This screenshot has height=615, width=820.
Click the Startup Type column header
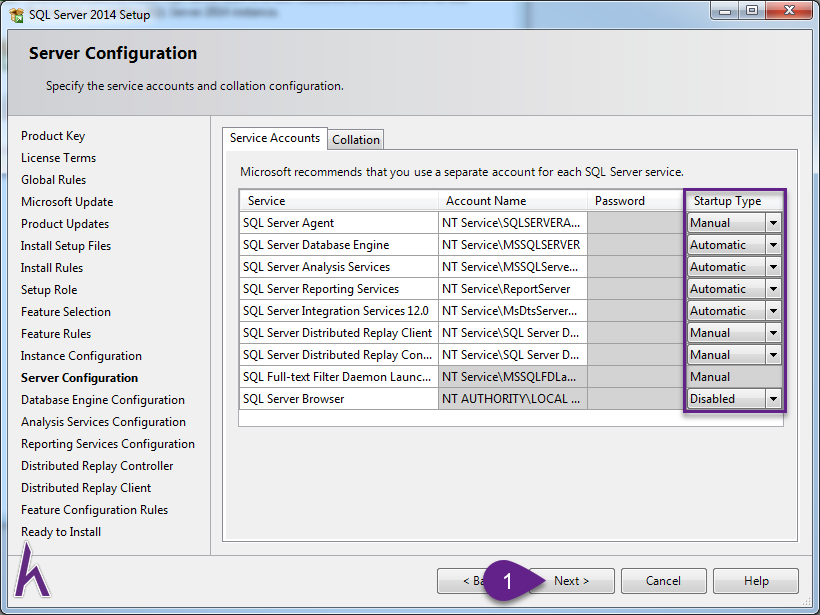pyautogui.click(x=734, y=201)
